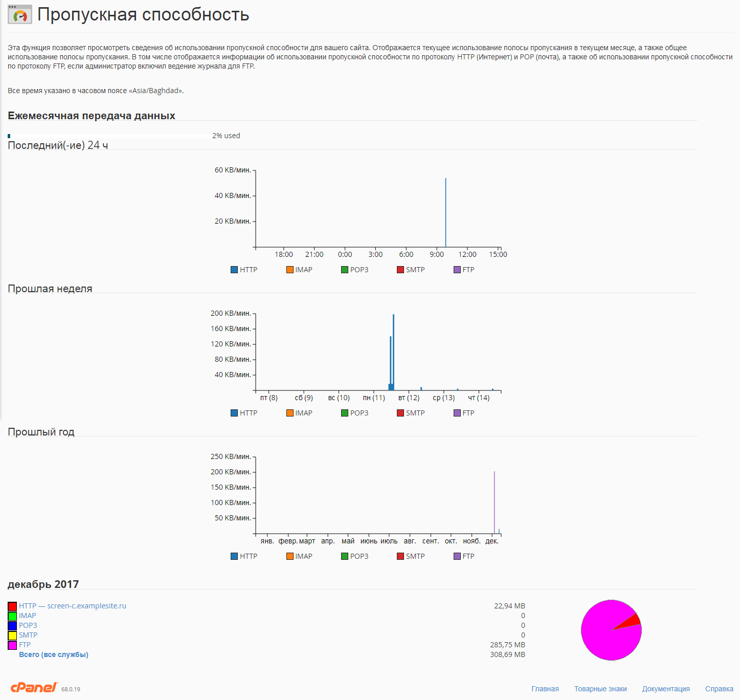Click the December 2017 pie chart
The width and height of the screenshot is (740, 700).
pyautogui.click(x=611, y=630)
